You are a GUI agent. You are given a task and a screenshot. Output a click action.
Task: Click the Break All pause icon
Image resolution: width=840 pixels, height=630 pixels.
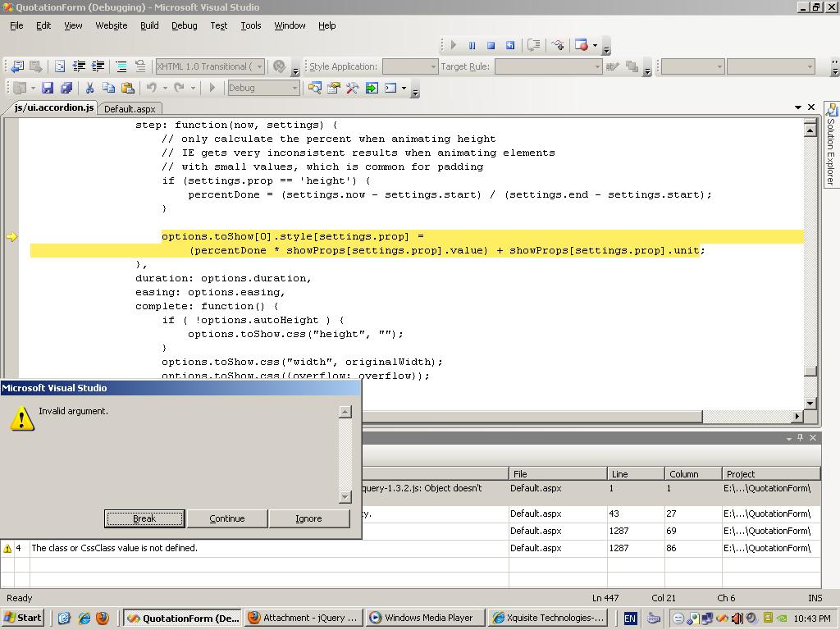click(472, 45)
